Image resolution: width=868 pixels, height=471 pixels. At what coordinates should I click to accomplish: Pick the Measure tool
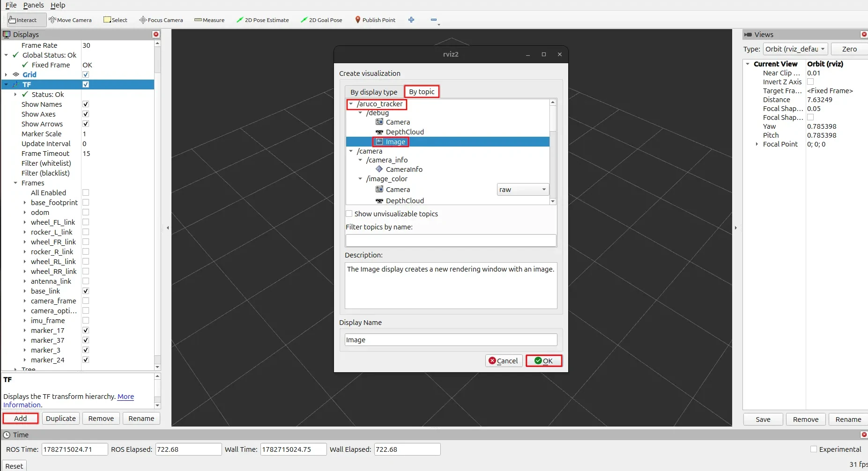tap(209, 20)
